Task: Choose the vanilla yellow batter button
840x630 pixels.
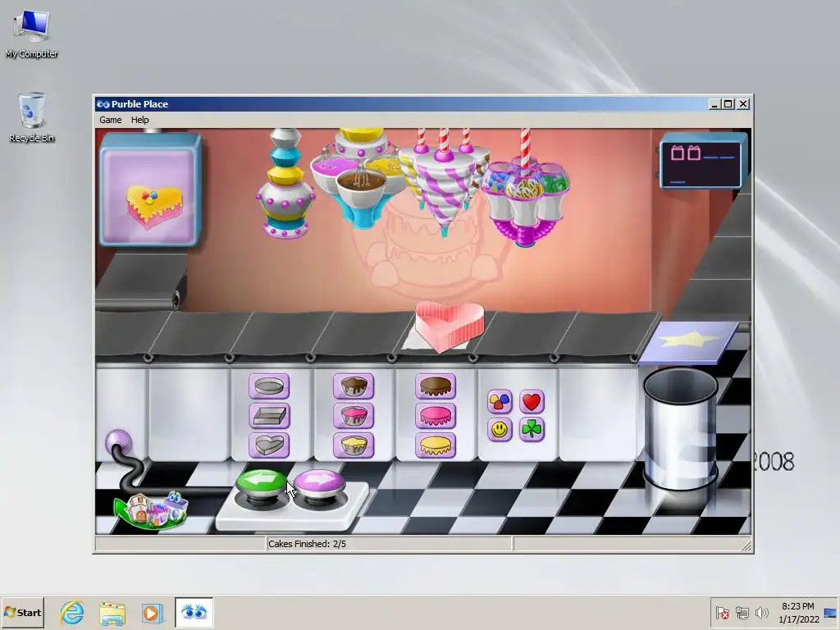Action: click(353, 445)
